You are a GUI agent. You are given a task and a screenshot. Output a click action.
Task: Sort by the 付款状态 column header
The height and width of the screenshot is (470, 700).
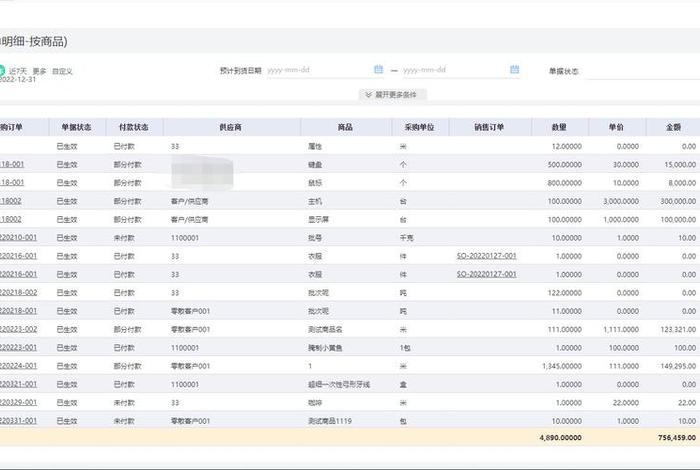(x=134, y=127)
